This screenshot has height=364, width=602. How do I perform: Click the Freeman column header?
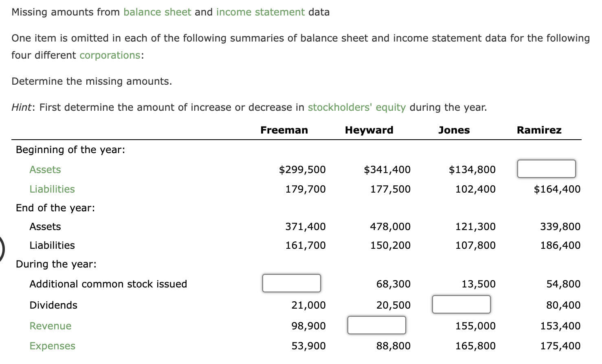click(284, 130)
